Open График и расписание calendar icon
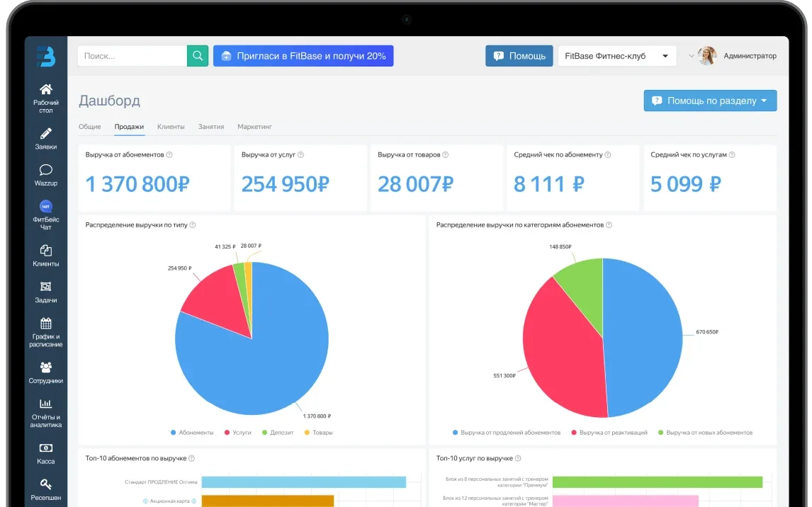The image size is (812, 507). (x=45, y=324)
